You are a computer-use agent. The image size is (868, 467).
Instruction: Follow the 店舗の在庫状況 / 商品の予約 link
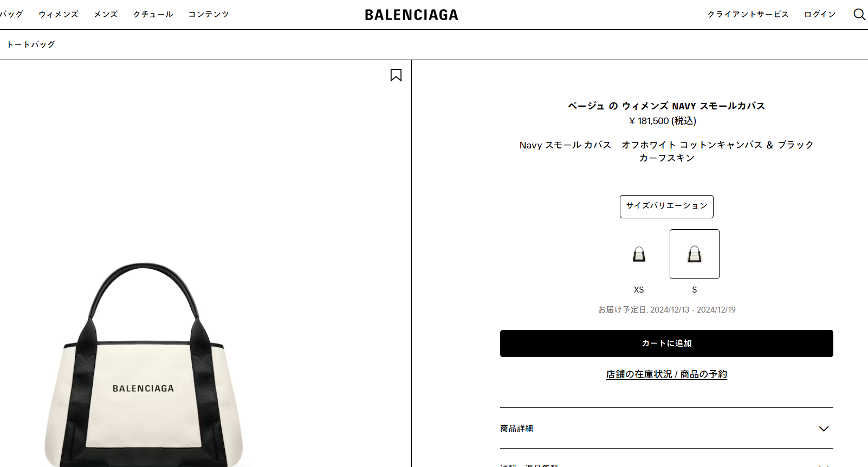pos(666,374)
